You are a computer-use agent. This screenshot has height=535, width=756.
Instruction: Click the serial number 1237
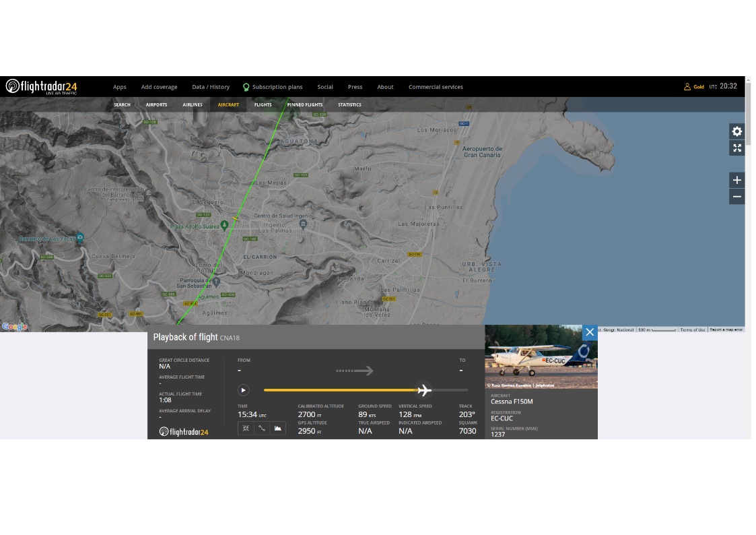[497, 434]
